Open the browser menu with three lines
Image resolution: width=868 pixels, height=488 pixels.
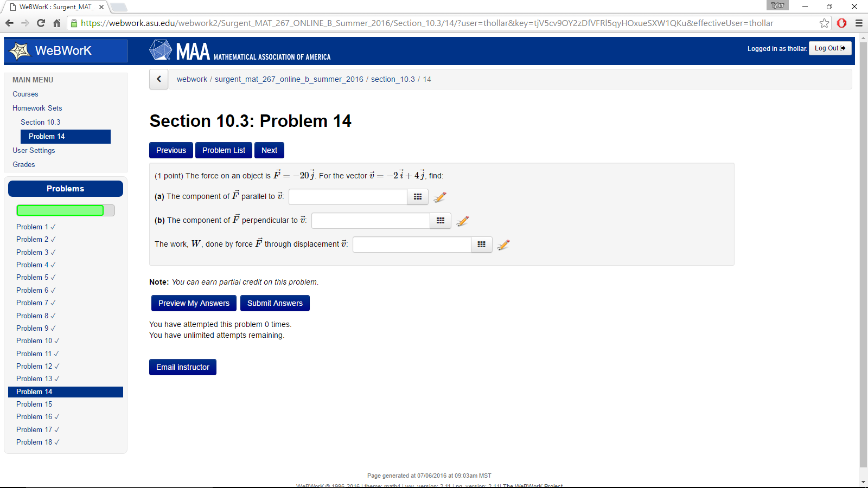tap(859, 23)
